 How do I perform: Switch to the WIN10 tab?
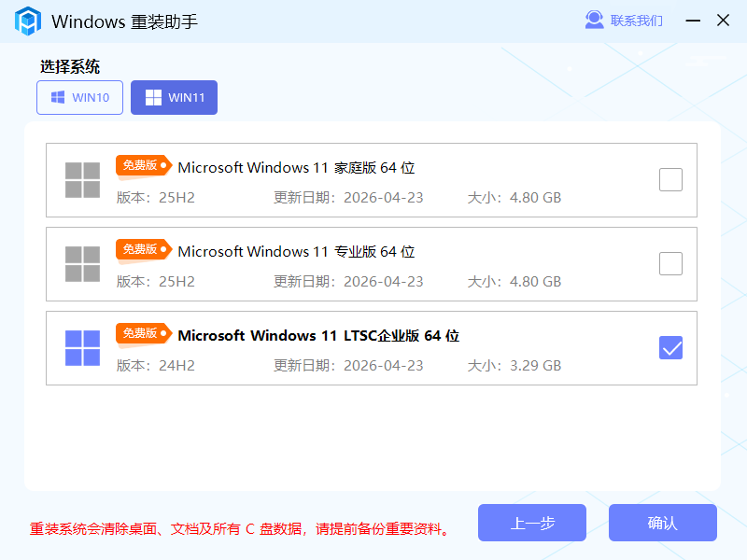point(80,98)
